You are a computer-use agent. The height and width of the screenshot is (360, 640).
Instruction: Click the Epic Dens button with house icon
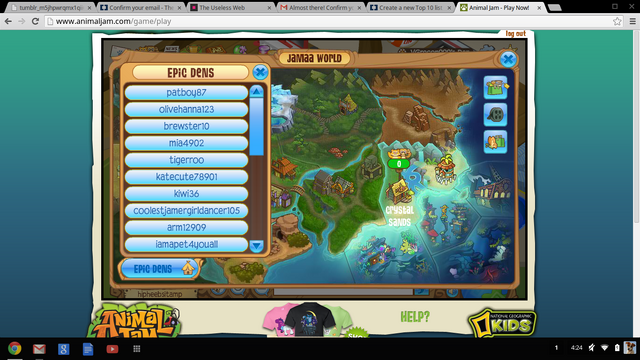click(160, 269)
